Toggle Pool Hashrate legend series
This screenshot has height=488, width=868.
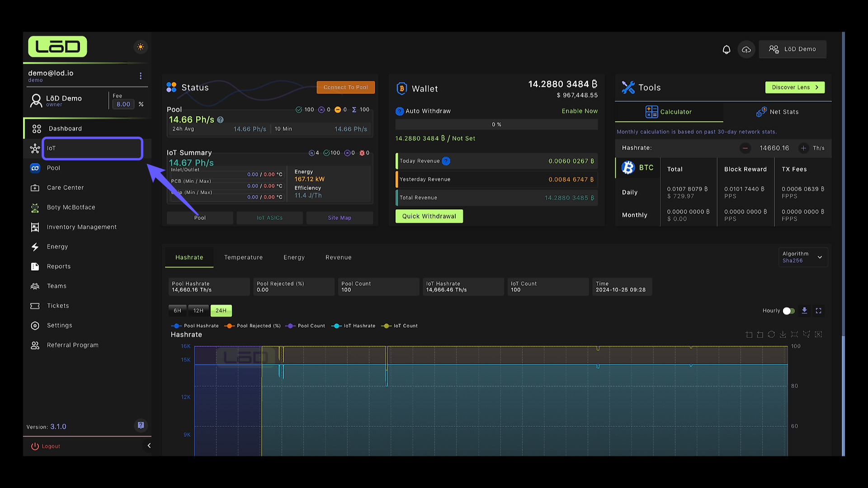[x=195, y=326]
